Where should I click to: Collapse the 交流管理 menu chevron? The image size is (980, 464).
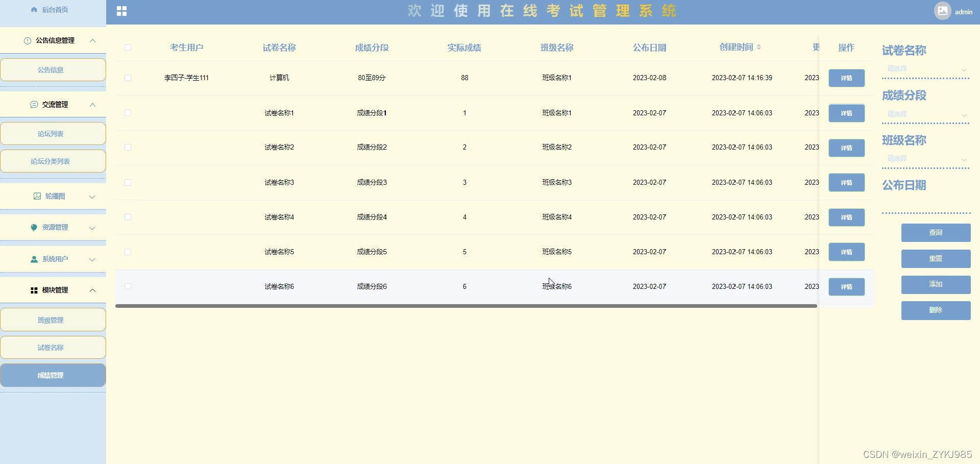[93, 105]
